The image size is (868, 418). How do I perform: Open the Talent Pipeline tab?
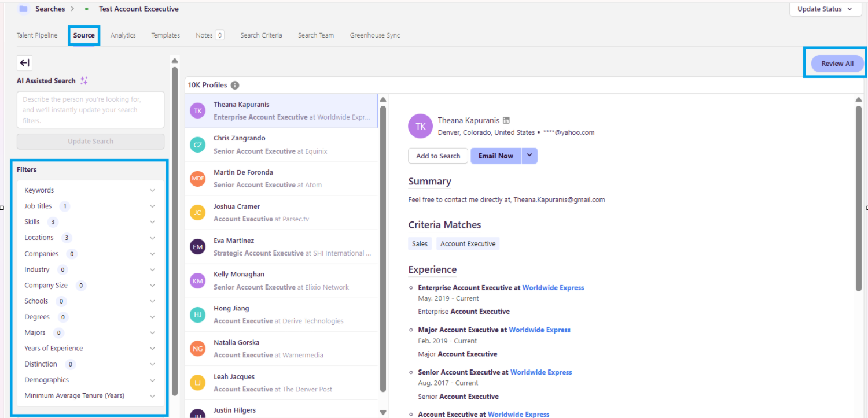(37, 35)
